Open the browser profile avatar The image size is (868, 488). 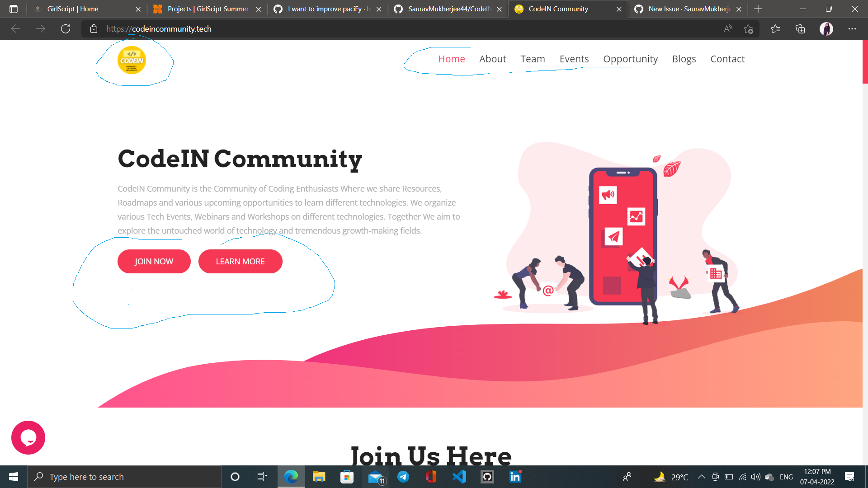[x=826, y=28]
